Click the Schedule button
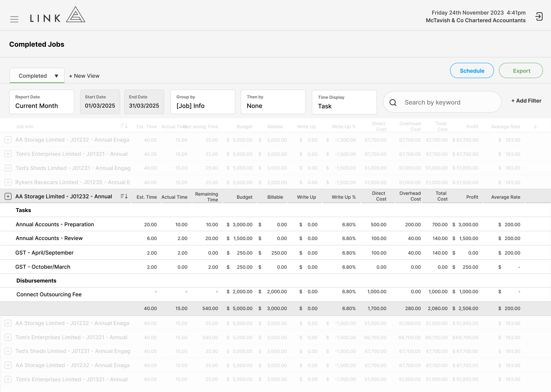This screenshot has width=551, height=392. (472, 71)
